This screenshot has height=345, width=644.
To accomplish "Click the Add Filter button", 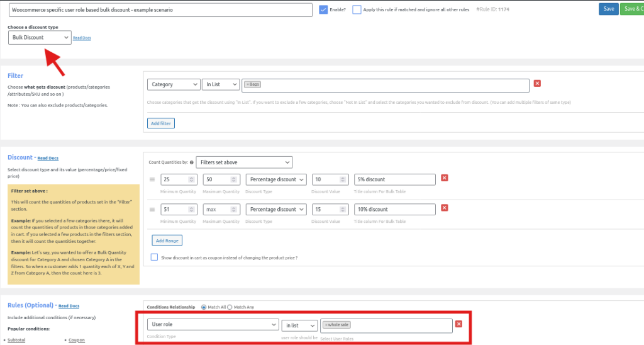I will click(160, 123).
